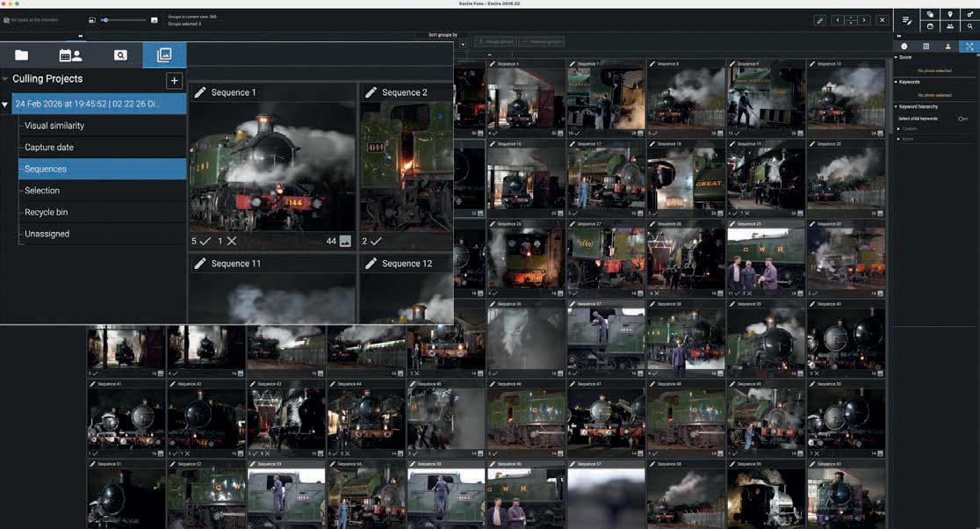Collapse the left panel with double arrow
Viewport: 980px width, 529px height.
click(x=80, y=36)
